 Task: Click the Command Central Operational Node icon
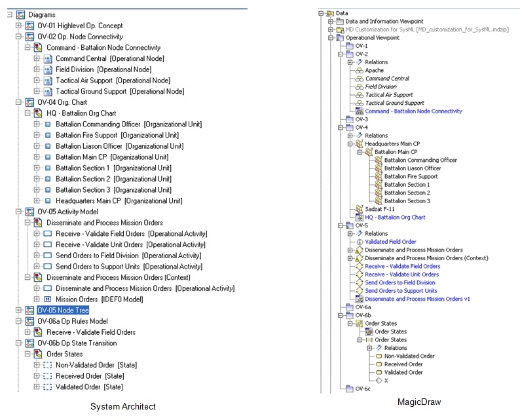tap(48, 58)
